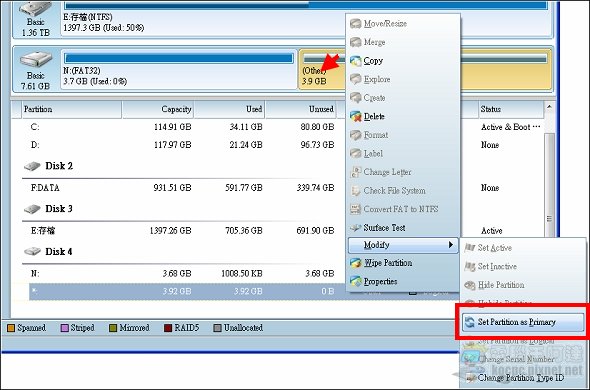Sort by Unused column header
This screenshot has width=590, height=390.
pos(301,110)
